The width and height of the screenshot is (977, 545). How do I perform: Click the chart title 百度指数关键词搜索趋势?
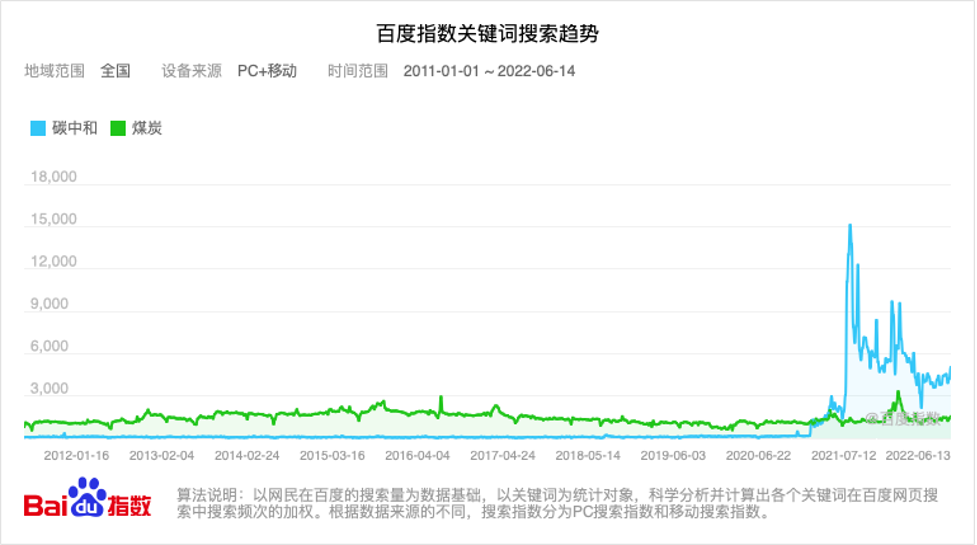tap(488, 33)
